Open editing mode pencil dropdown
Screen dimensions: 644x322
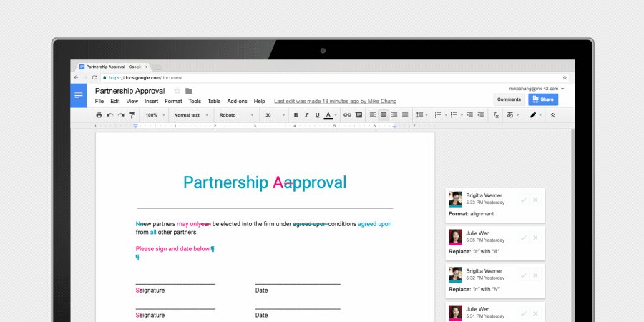click(x=535, y=115)
